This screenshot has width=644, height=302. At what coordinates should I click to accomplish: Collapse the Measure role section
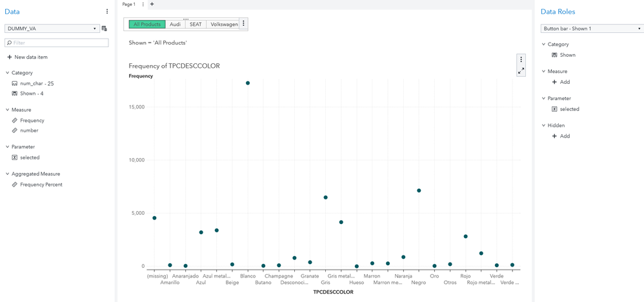click(543, 71)
